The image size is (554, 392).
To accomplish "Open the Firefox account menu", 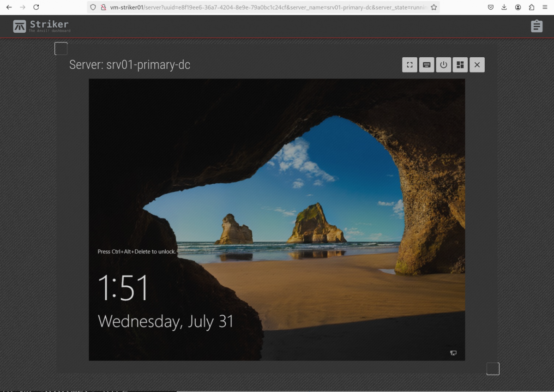I will [518, 7].
